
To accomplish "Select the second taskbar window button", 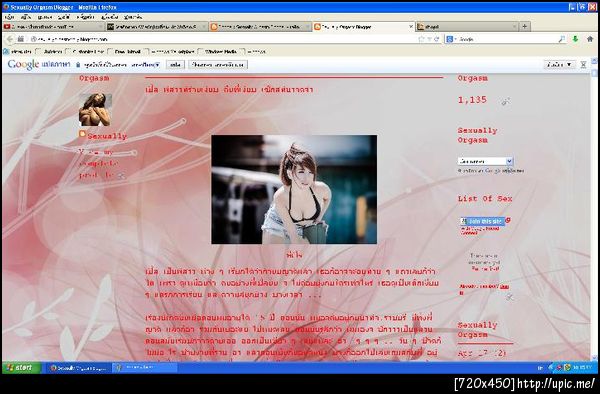I will coord(144,368).
